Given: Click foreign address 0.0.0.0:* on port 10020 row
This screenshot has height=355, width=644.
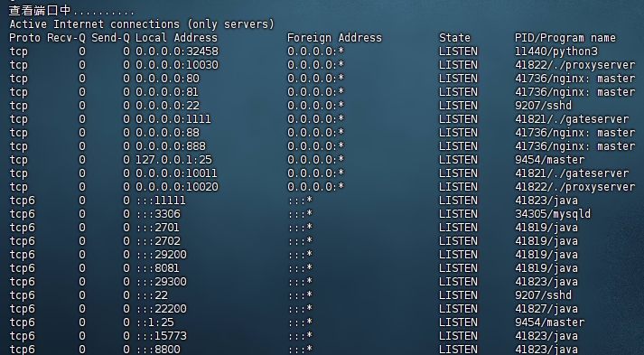Looking at the screenshot, I should (315, 187).
